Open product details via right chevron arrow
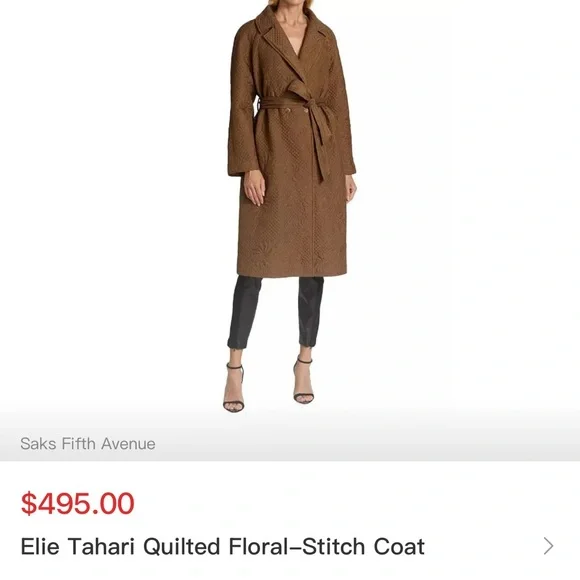 [x=549, y=546]
